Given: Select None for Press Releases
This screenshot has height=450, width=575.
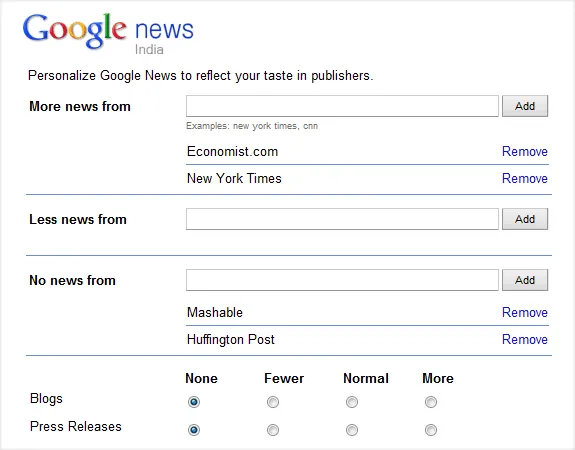Looking at the screenshot, I should tap(194, 429).
